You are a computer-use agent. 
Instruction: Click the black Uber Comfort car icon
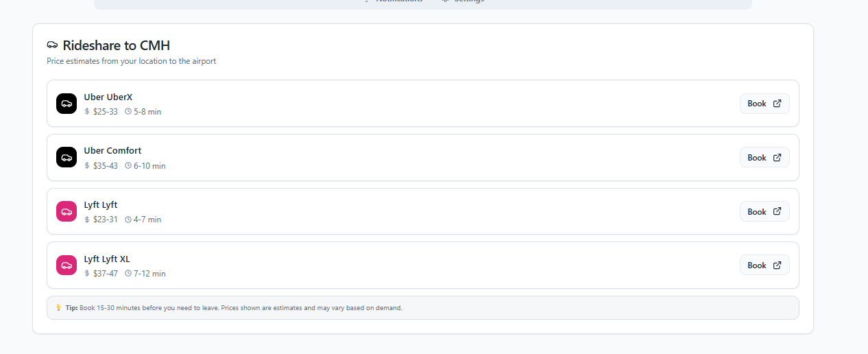[67, 157]
